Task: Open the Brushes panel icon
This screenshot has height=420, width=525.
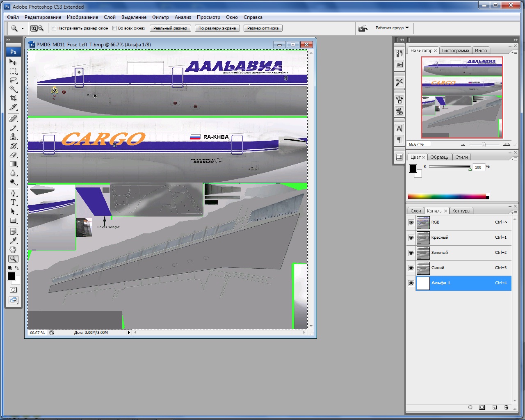Action: (399, 99)
